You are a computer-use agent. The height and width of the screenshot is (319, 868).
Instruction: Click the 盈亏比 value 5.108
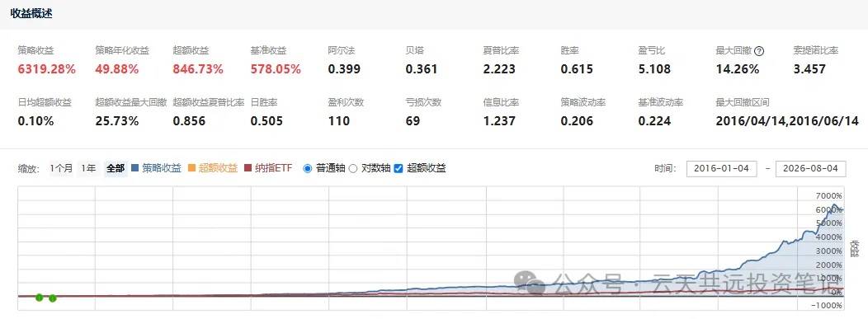pyautogui.click(x=653, y=69)
